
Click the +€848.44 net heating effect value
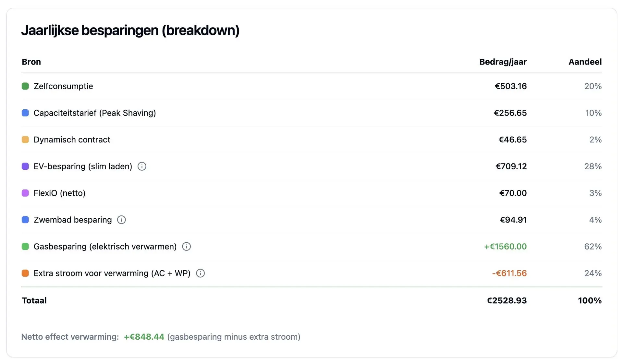(x=144, y=337)
